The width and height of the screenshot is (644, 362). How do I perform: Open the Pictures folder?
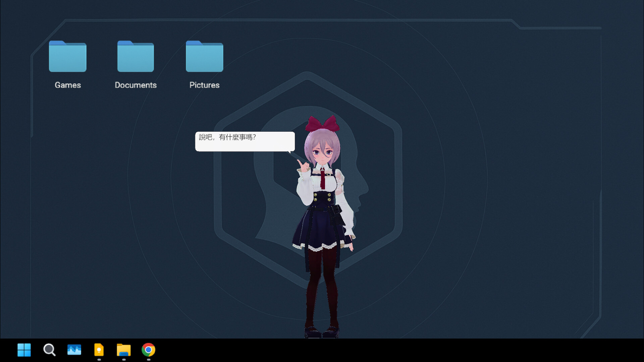coord(204,56)
